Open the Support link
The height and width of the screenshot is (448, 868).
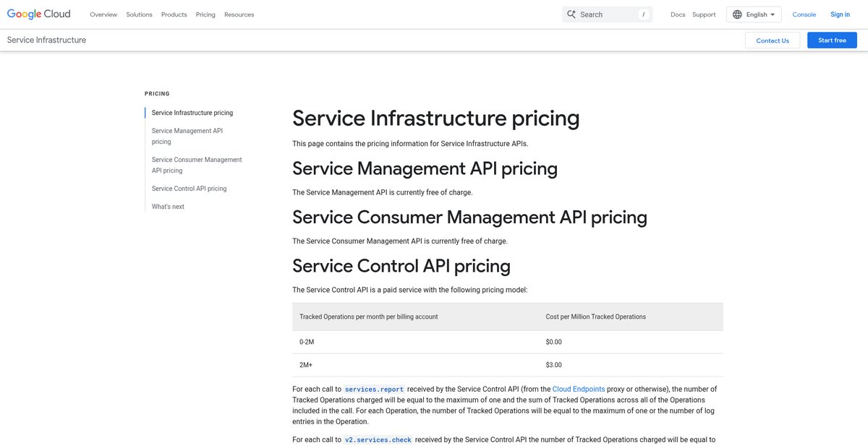[704, 14]
